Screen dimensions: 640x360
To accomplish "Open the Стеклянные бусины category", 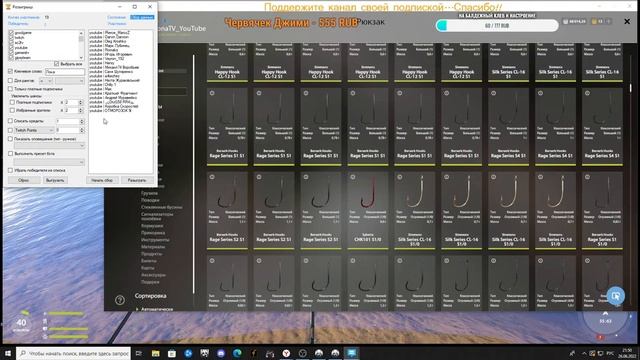I will (161, 207).
